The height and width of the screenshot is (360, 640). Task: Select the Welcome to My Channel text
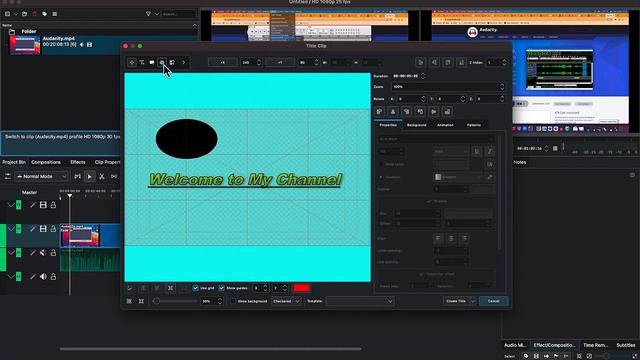[x=245, y=180]
